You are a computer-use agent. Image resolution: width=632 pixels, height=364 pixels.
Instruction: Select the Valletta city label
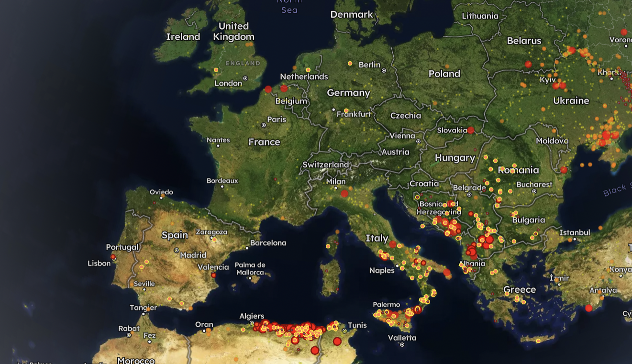[402, 338]
